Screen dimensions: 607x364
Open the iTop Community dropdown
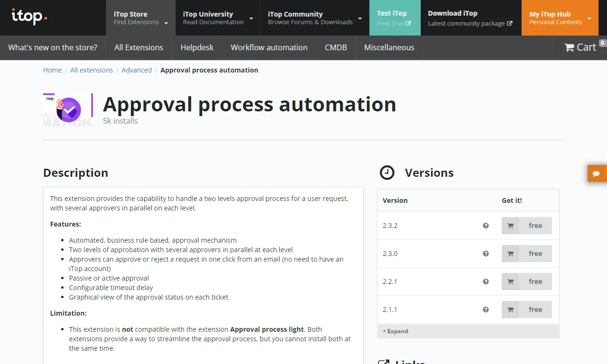(315, 18)
